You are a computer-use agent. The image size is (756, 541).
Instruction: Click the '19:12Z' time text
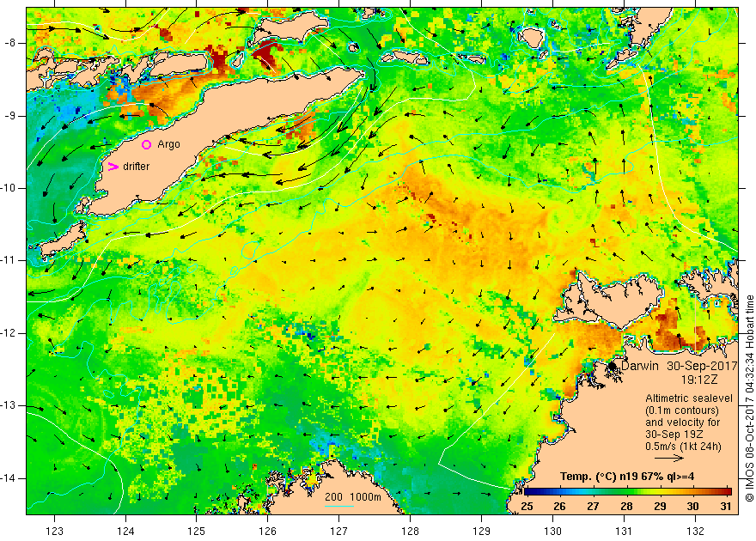tap(699, 380)
